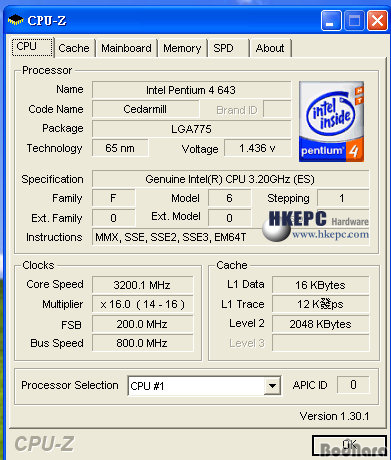The width and height of the screenshot is (391, 460).
Task: Open the Mainboard tab
Action: [126, 48]
